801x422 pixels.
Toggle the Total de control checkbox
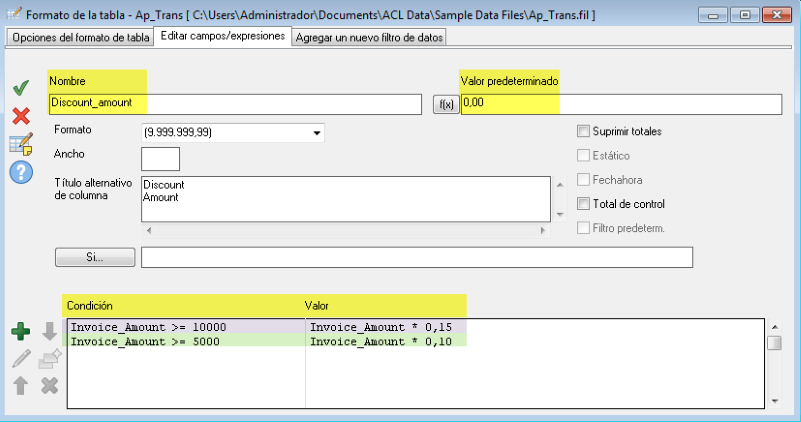point(584,204)
